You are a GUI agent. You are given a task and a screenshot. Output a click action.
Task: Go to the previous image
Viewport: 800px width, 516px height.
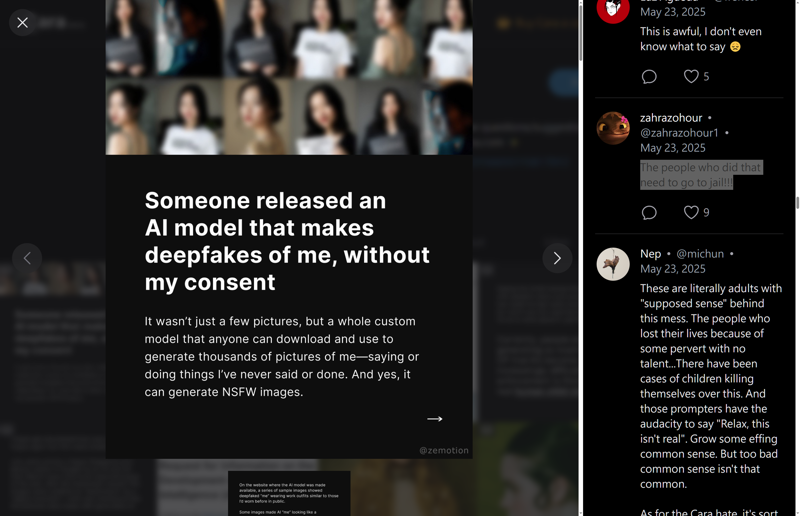pyautogui.click(x=27, y=258)
